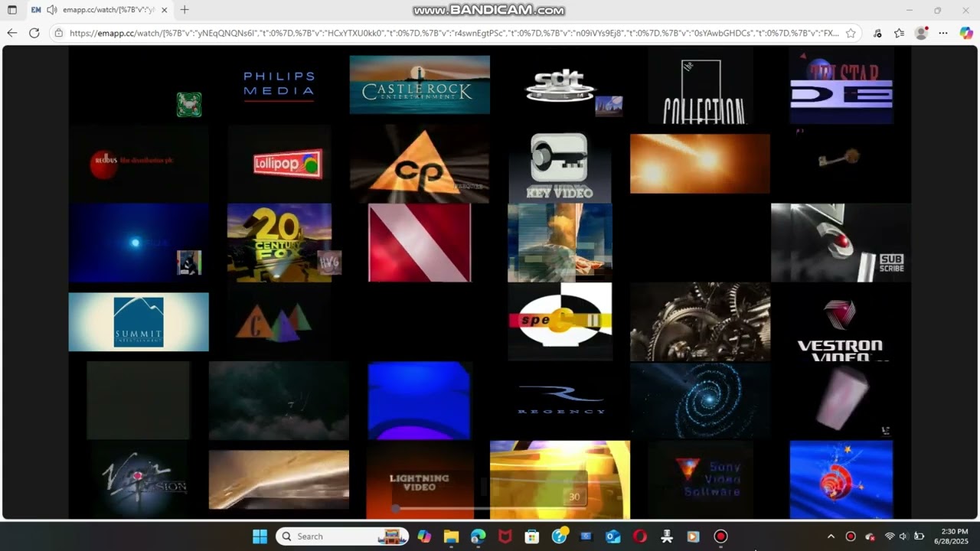980x551 pixels.
Task: Select the blue spiral galaxy video tile
Action: [701, 401]
